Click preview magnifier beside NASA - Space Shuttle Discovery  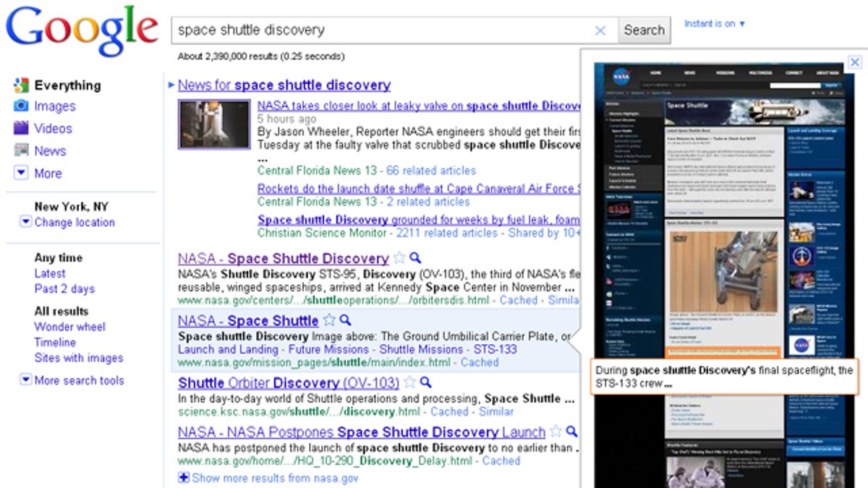[414, 258]
